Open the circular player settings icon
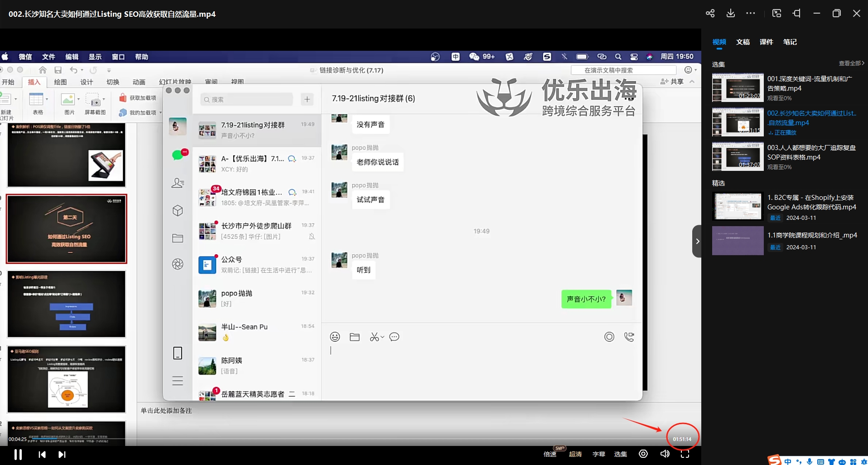Image resolution: width=868 pixels, height=465 pixels. (643, 454)
